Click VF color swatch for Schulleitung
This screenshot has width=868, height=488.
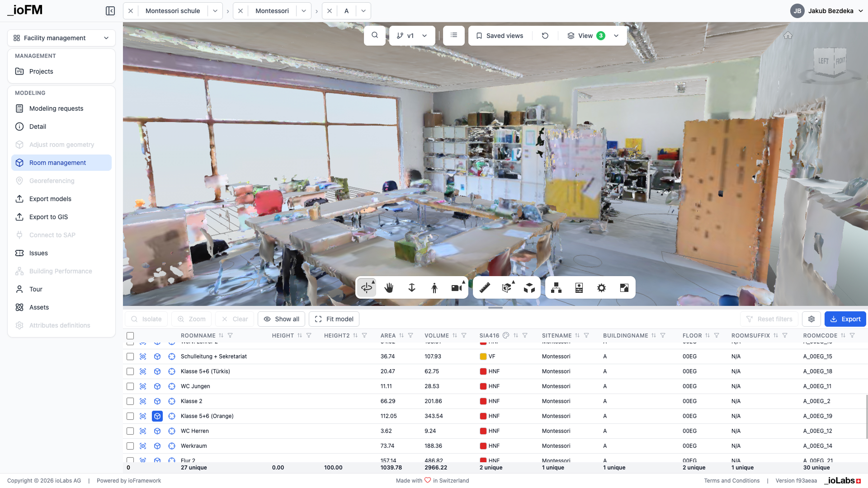pyautogui.click(x=483, y=357)
